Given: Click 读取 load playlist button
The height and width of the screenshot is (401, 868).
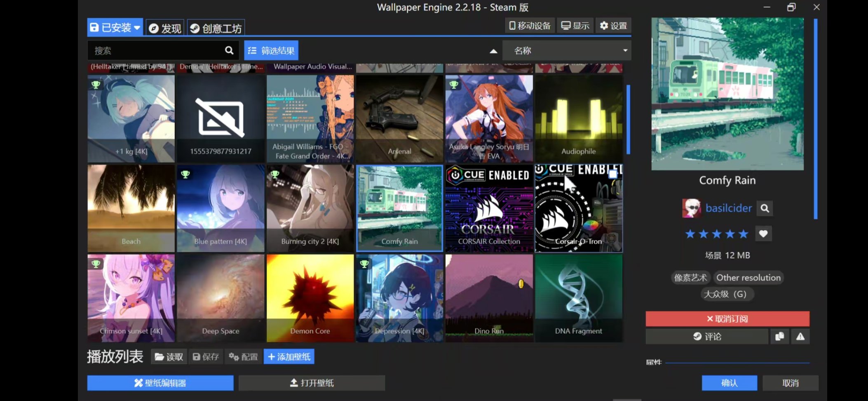Looking at the screenshot, I should [x=169, y=357].
